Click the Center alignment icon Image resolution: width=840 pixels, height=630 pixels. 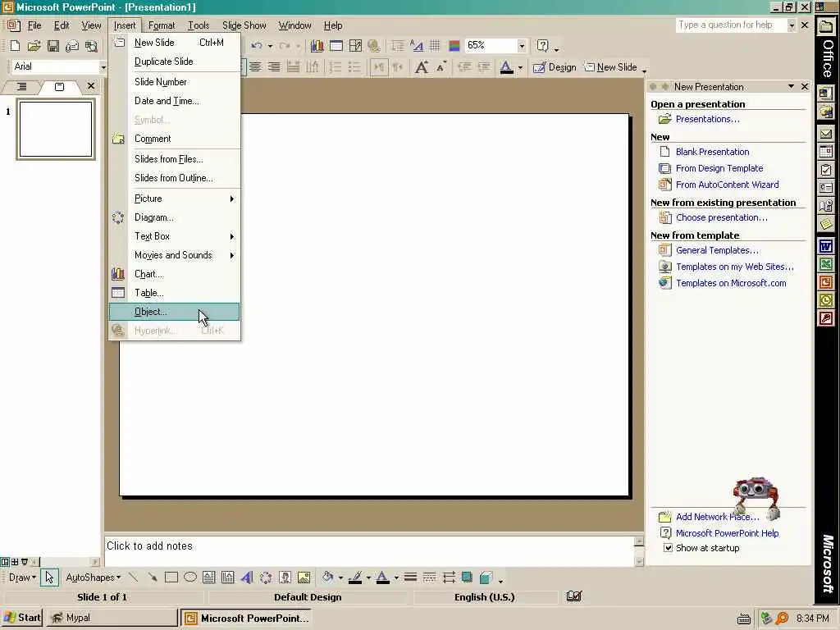click(255, 67)
